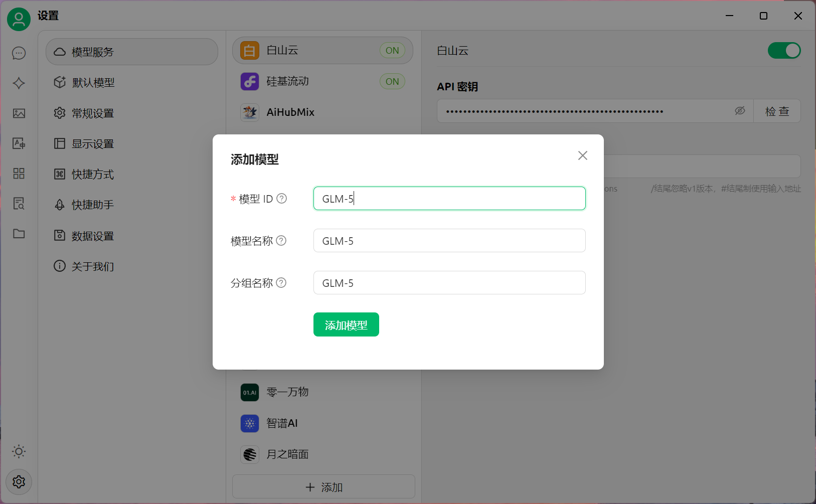816x504 pixels.
Task: Toggle the light theme sun icon
Action: (19, 451)
